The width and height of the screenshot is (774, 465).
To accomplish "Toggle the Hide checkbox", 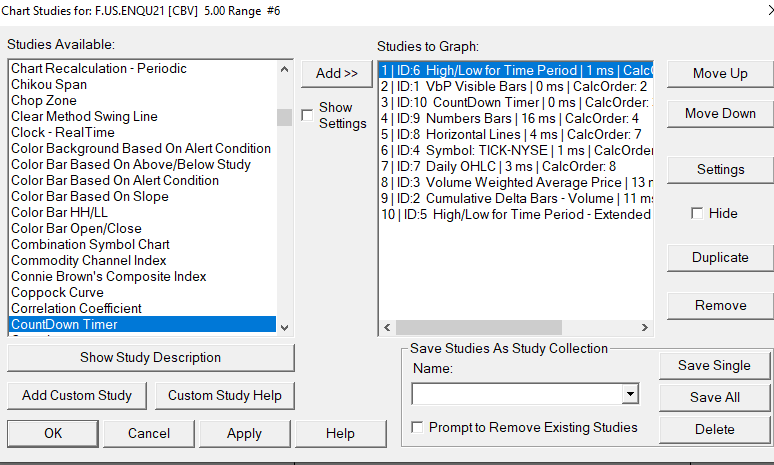I will pos(696,213).
